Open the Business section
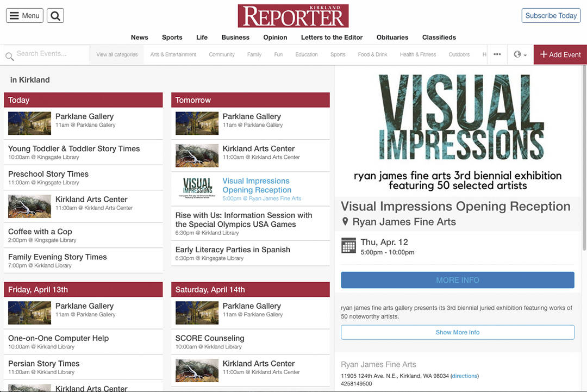This screenshot has height=392, width=587. click(x=235, y=38)
